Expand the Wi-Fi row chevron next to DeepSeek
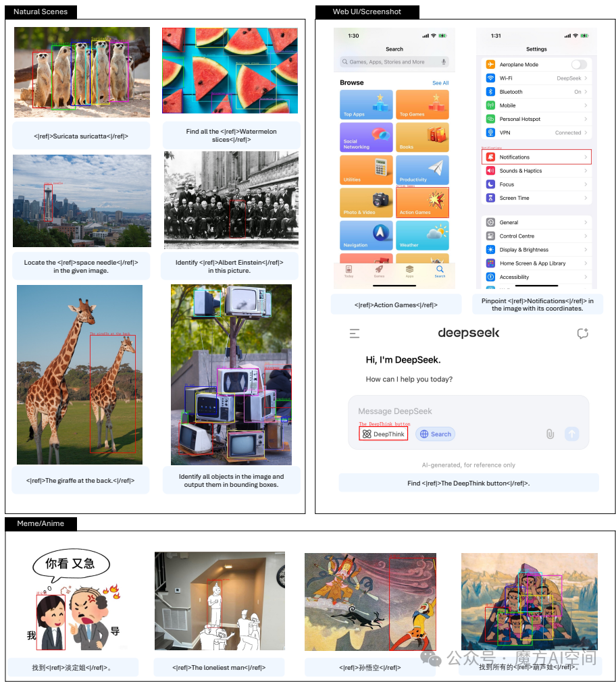The image size is (616, 682). click(x=586, y=78)
